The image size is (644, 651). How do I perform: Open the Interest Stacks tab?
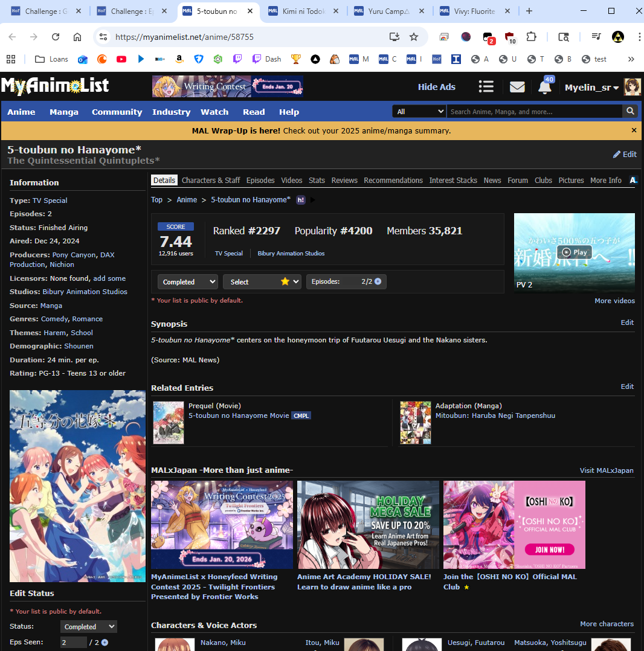[x=453, y=180]
